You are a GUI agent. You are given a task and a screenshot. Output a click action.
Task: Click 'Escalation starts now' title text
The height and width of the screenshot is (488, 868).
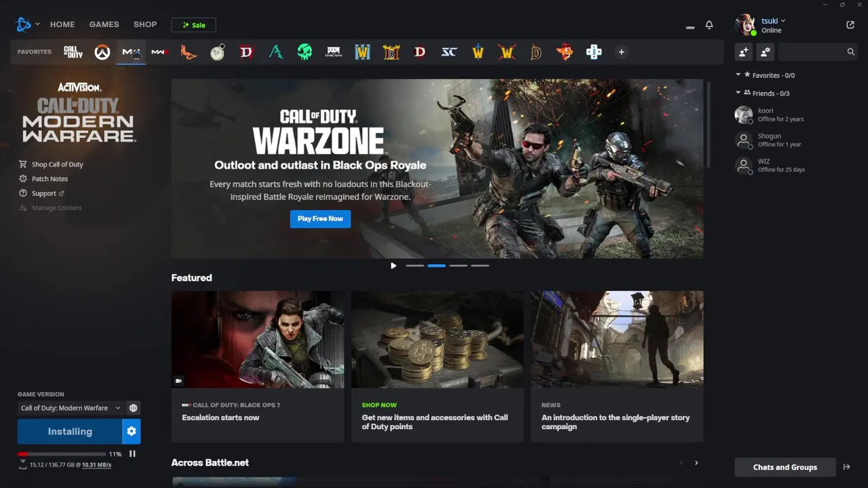pyautogui.click(x=220, y=418)
